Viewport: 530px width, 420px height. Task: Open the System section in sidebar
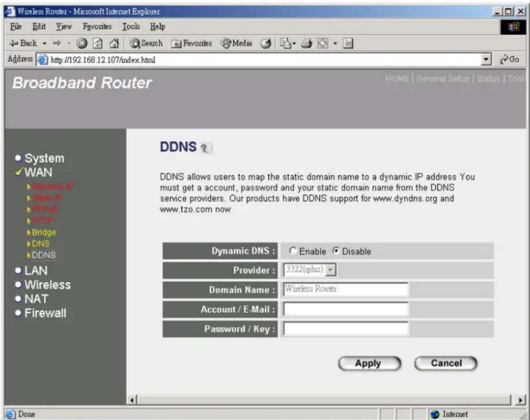(x=44, y=158)
